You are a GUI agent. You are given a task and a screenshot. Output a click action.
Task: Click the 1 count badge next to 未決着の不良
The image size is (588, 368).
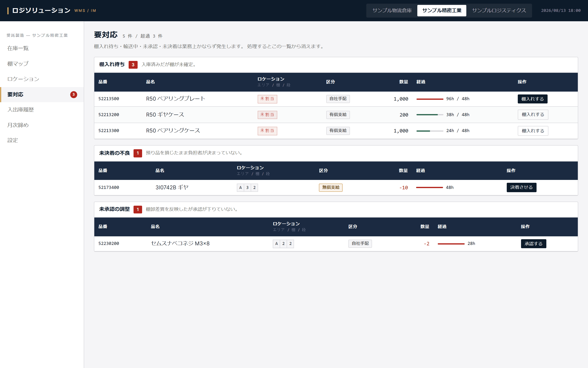tap(138, 153)
